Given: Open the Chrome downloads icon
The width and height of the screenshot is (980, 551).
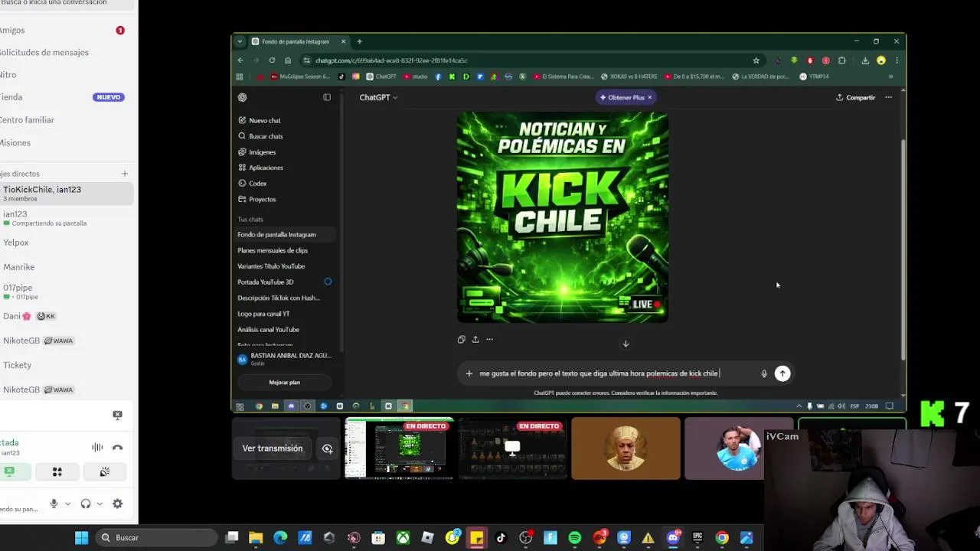Looking at the screenshot, I should tap(865, 60).
